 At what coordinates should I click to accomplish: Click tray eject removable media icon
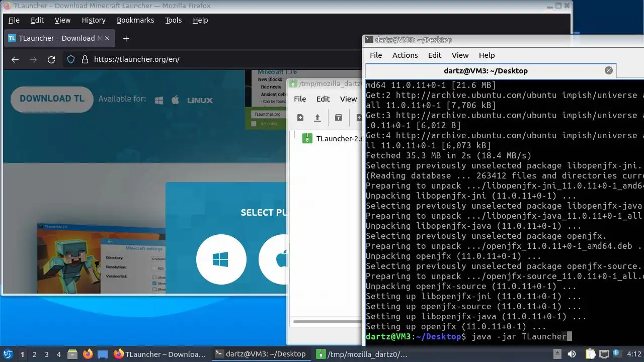(557, 354)
